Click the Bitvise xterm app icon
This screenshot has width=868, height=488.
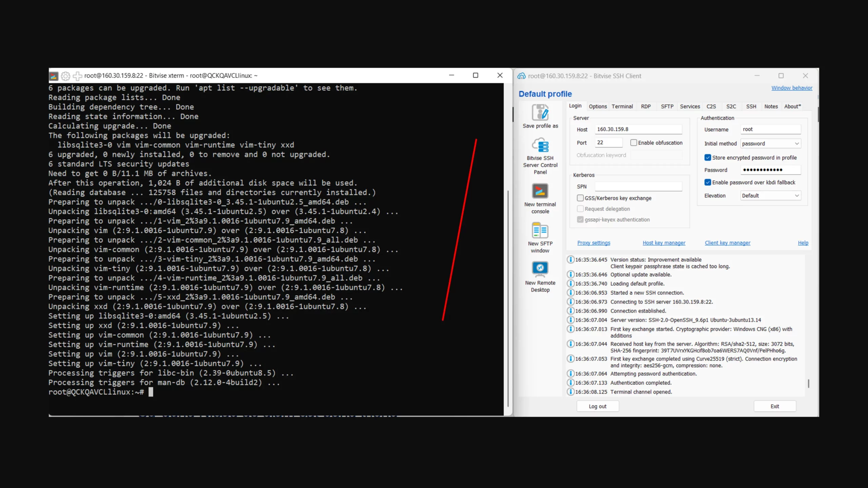(54, 76)
